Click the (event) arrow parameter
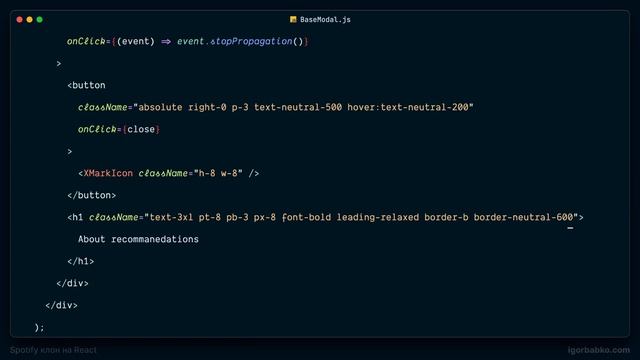 pyautogui.click(x=136, y=41)
